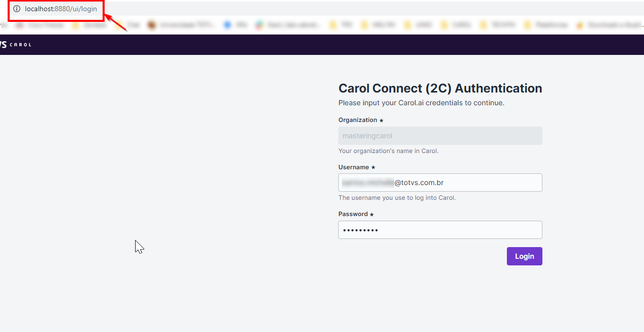Click the purple Login button
644x332 pixels.
[524, 256]
